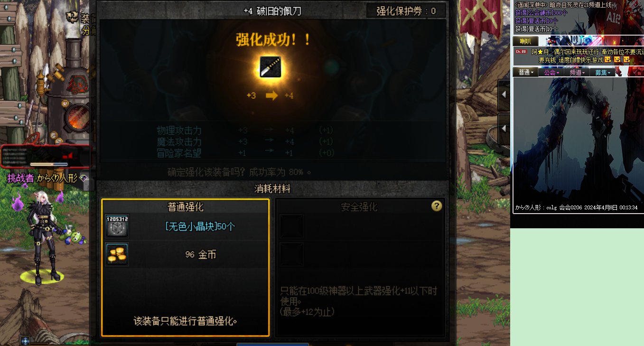This screenshot has height=346, width=644.
Task: Click the first emoji in the megaphone message
Action: [x=607, y=59]
